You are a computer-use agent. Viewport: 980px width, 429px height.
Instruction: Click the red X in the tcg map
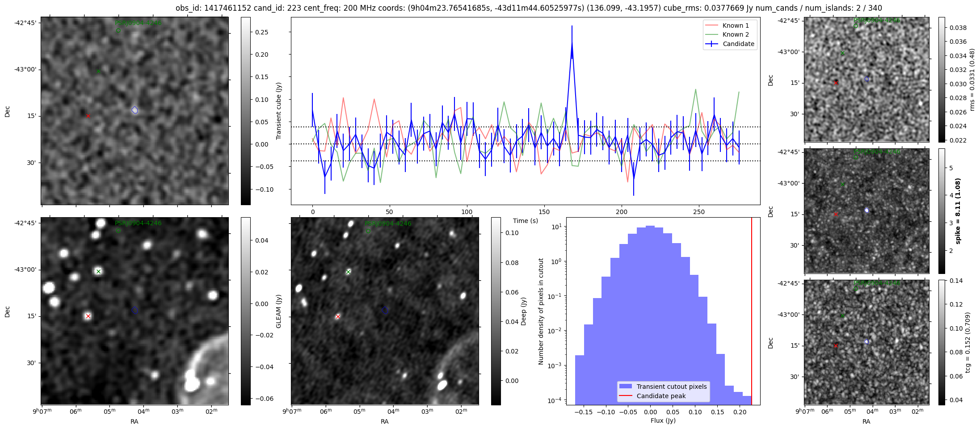click(x=836, y=345)
